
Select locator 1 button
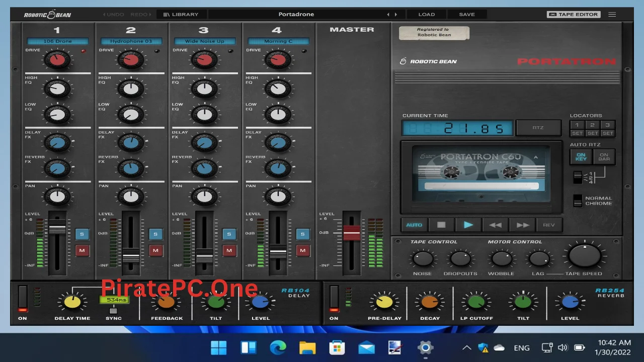pos(577,125)
